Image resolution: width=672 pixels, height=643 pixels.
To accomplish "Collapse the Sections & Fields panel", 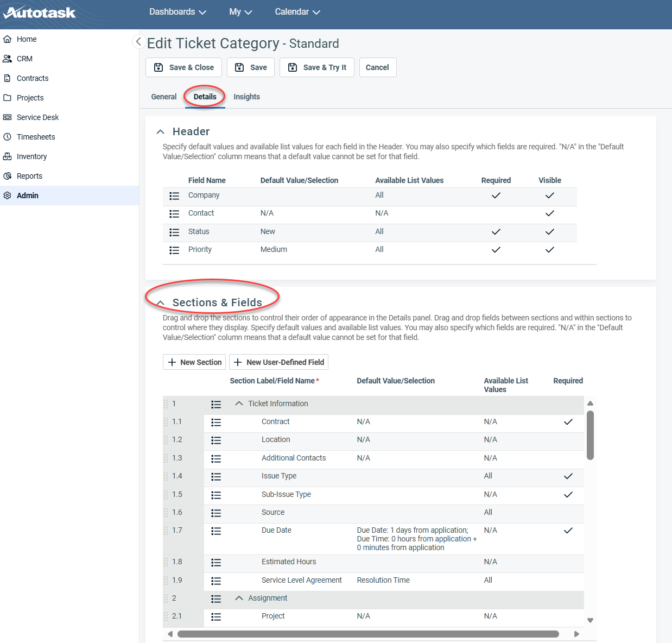I will pyautogui.click(x=160, y=302).
